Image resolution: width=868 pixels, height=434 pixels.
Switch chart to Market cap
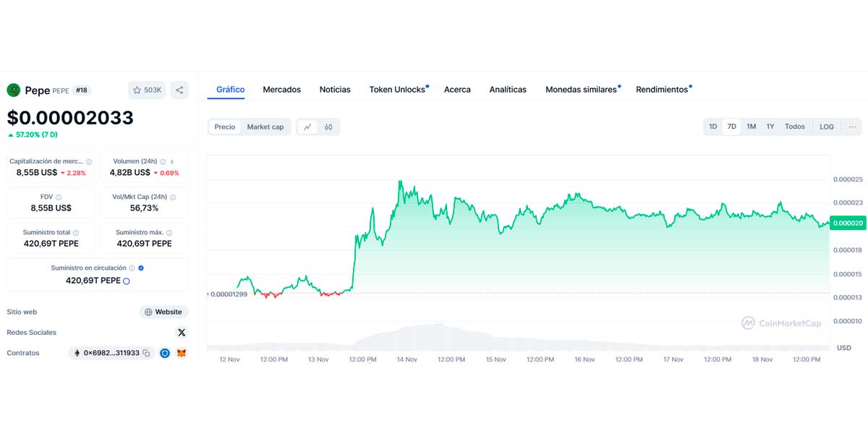[265, 127]
